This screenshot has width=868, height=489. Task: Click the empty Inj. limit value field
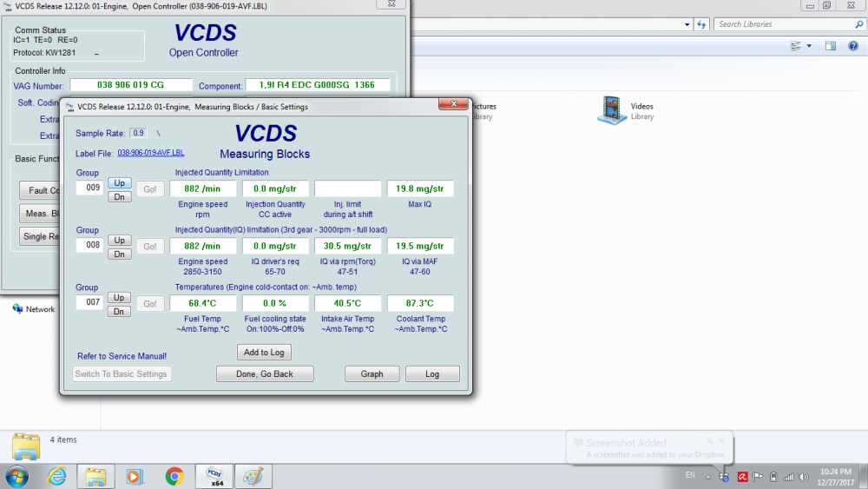[x=348, y=188]
